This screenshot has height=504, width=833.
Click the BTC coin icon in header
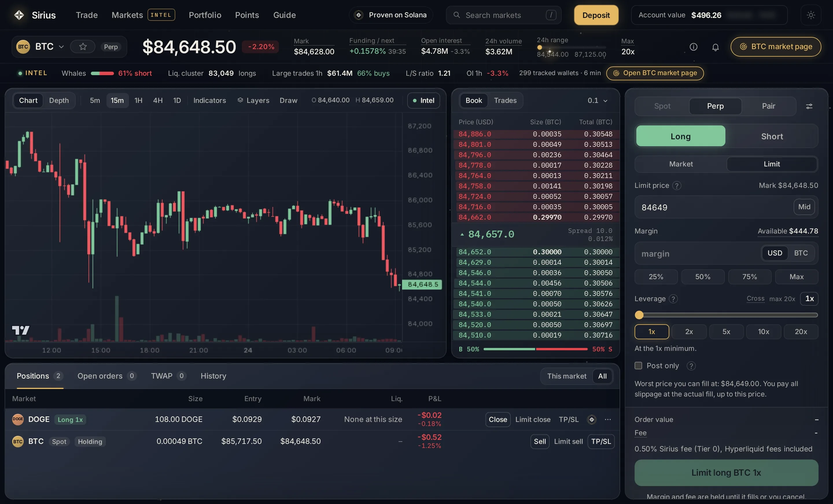click(x=23, y=47)
